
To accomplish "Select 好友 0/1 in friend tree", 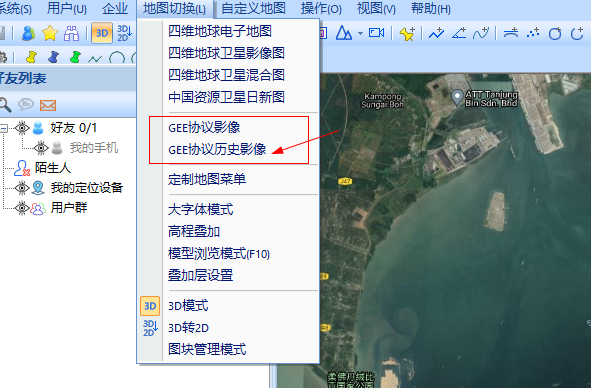I will point(74,128).
